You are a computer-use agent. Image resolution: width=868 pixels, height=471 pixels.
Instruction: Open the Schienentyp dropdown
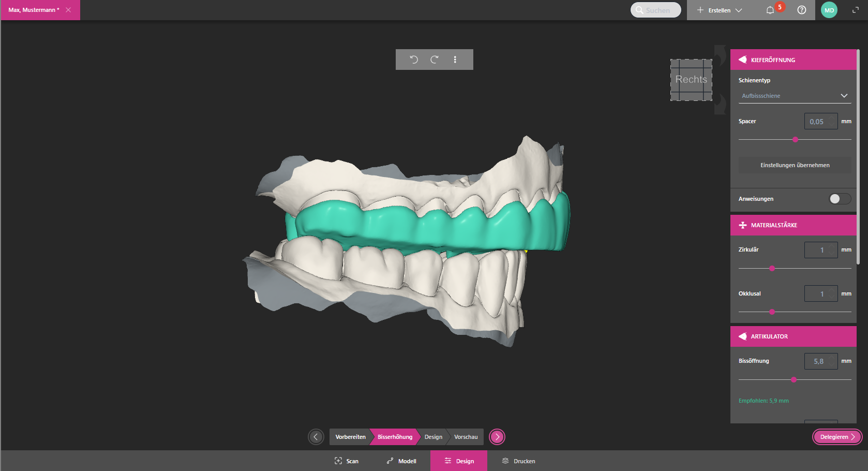(795, 96)
